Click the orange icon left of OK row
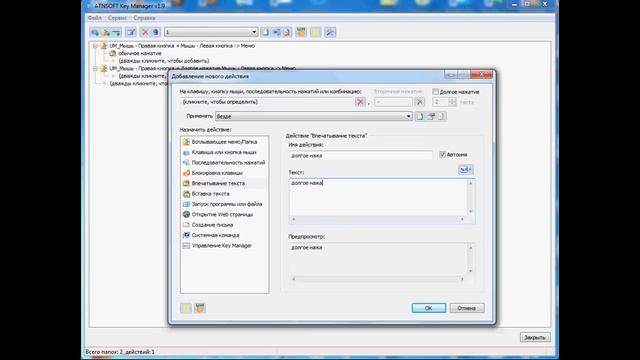 coord(200,308)
